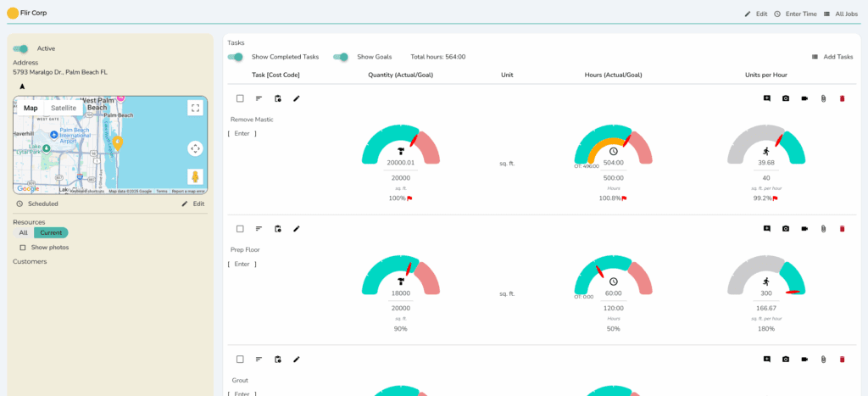Screen dimensions: 868x396
Task: Click the clipboard icon on the Remove Mastic row
Action: tap(278, 98)
